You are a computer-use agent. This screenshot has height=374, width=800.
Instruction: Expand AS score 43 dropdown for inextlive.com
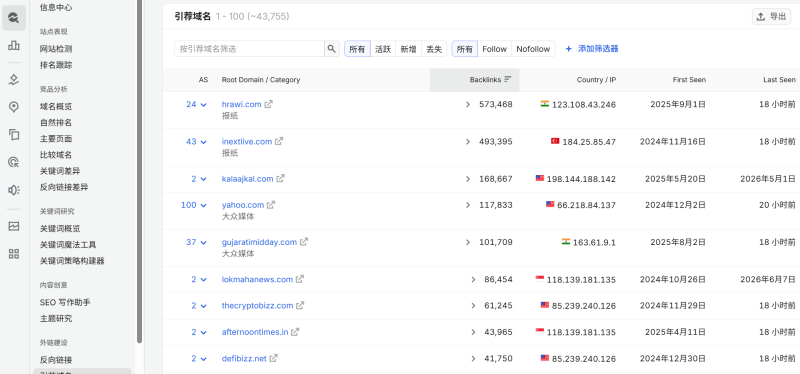point(196,141)
